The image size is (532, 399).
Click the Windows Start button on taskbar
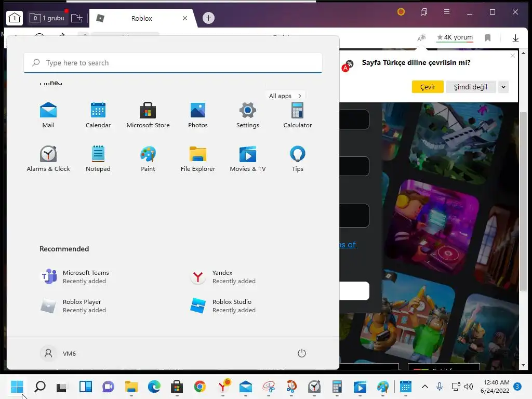point(17,387)
